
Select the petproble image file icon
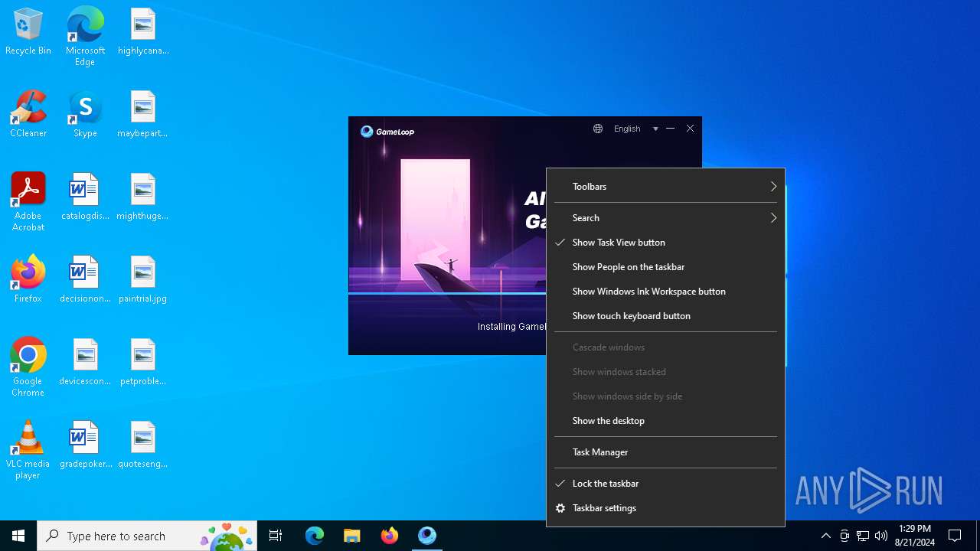[x=143, y=363]
